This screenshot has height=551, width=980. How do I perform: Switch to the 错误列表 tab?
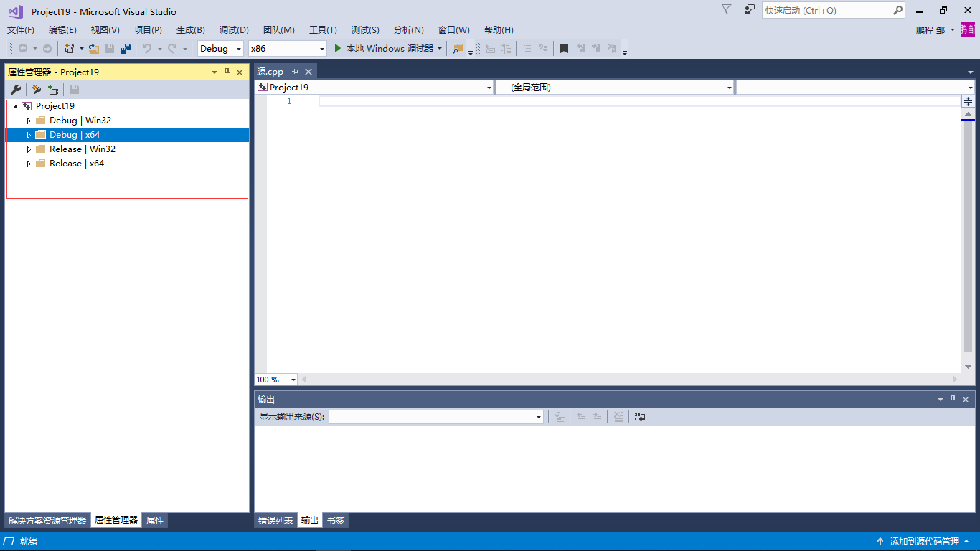[275, 520]
